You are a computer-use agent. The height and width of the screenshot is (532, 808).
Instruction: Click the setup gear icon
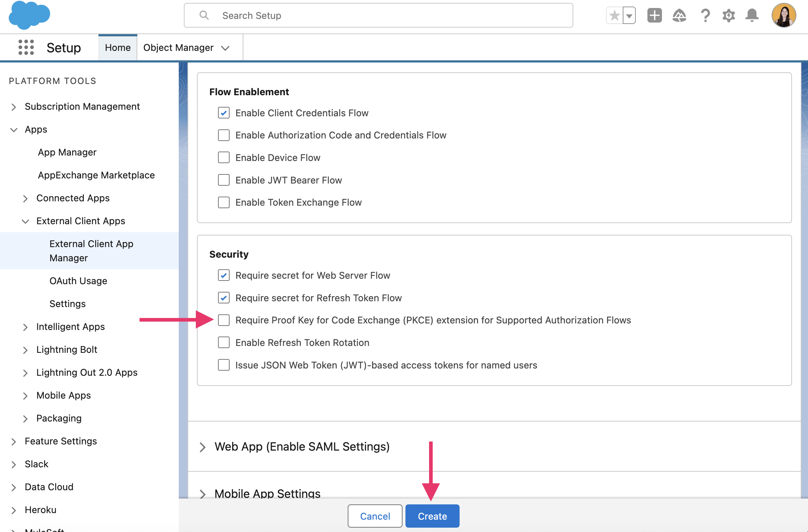click(x=729, y=15)
